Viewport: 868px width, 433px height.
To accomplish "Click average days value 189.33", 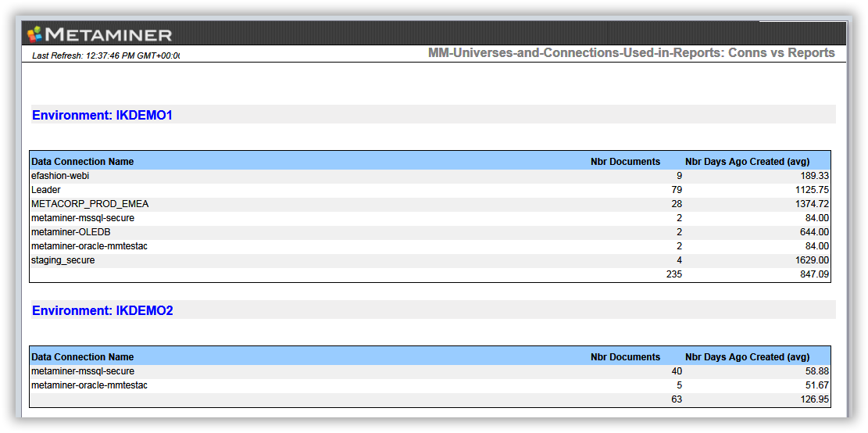I will [815, 176].
